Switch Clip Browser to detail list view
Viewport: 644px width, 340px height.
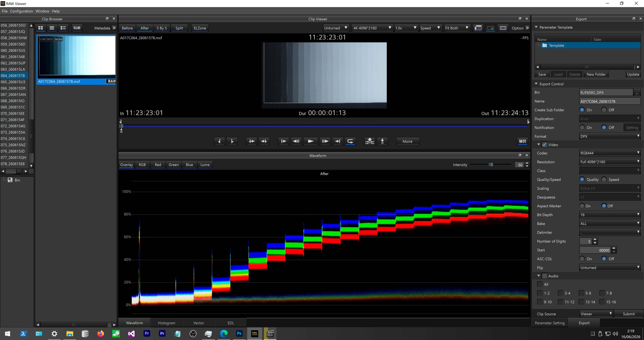coord(63,28)
